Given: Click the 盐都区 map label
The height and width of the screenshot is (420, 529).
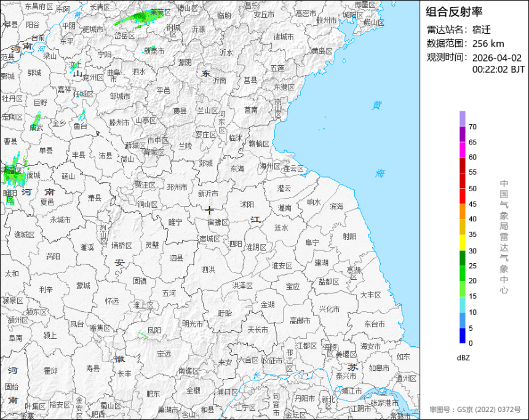Looking at the screenshot, I should [328, 282].
